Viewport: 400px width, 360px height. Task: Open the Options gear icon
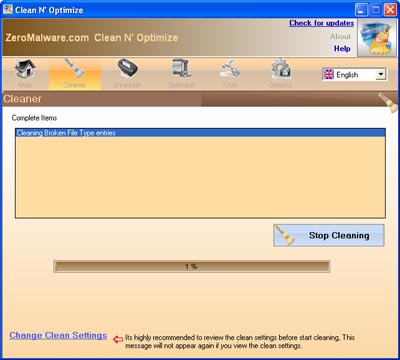click(x=280, y=69)
